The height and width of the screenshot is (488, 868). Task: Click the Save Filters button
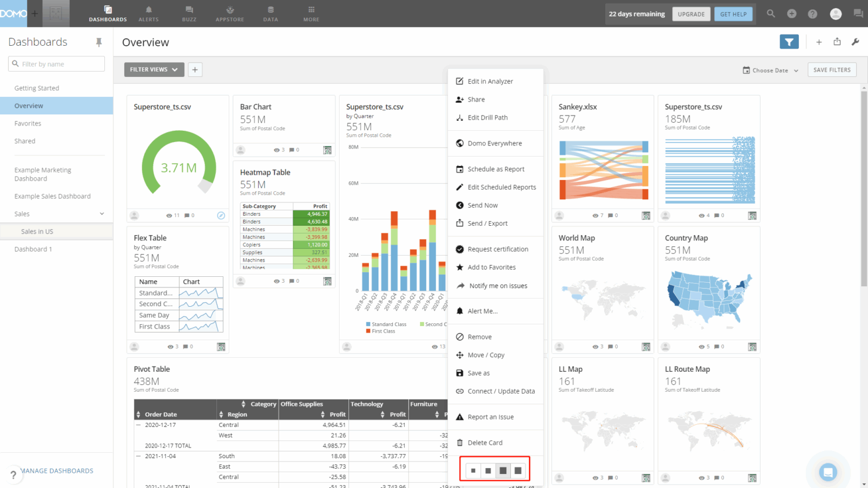point(832,70)
